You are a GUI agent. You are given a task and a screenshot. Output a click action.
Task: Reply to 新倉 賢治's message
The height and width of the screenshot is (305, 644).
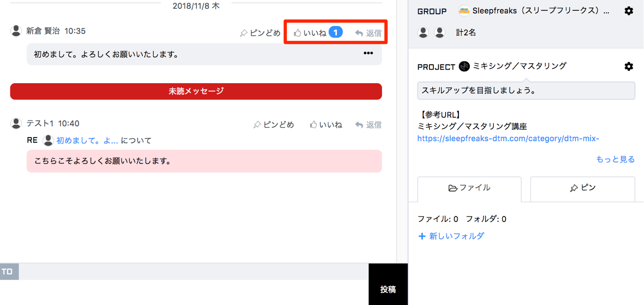click(368, 33)
